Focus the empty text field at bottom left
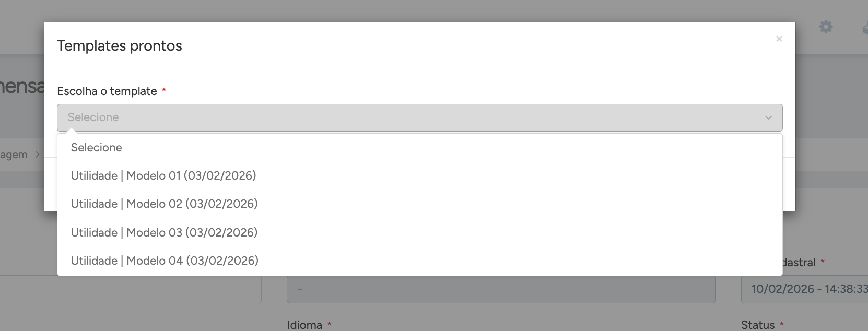Viewport: 868px width, 331px height. 131,289
